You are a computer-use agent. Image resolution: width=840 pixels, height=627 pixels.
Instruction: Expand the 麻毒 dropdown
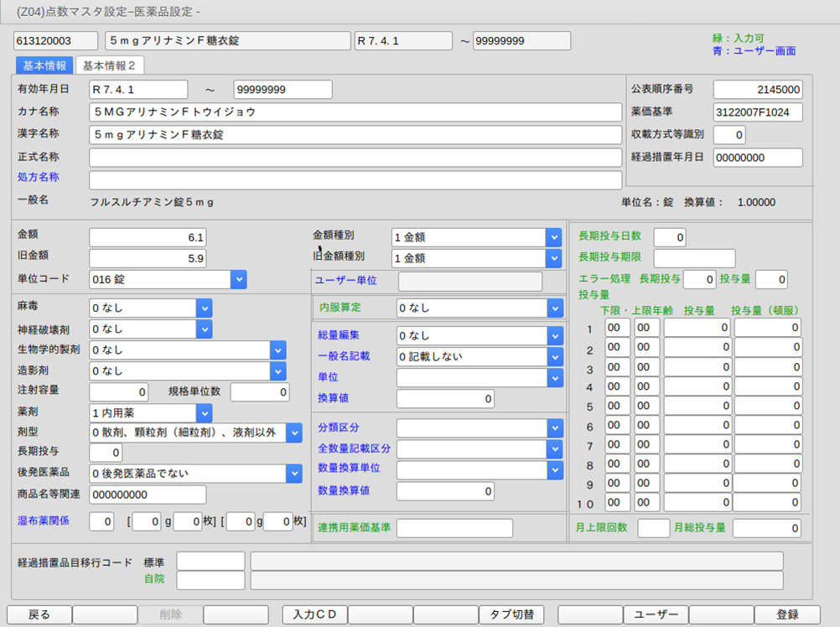(205, 308)
